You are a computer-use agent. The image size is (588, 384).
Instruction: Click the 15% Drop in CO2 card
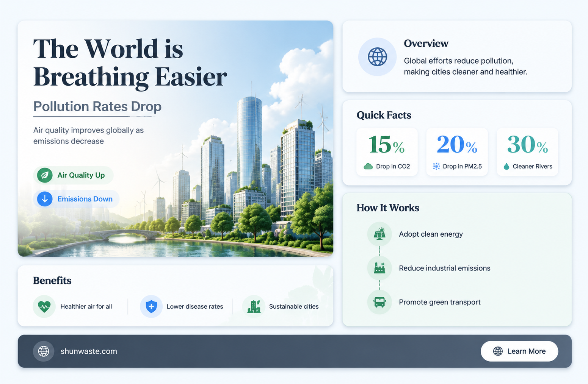click(387, 152)
